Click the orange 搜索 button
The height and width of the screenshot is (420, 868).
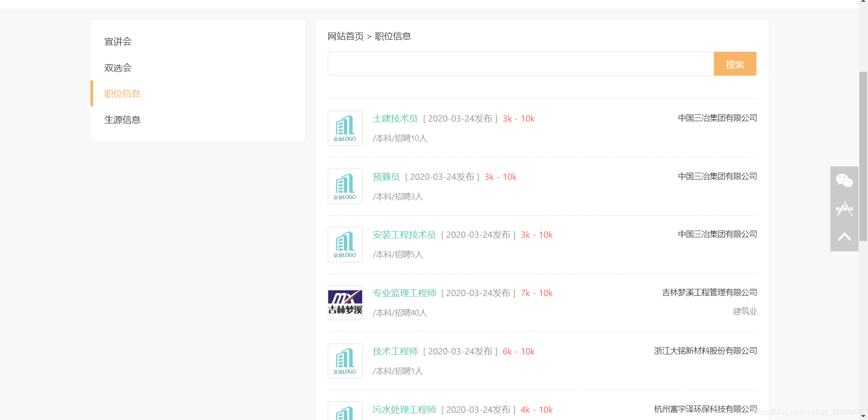[735, 64]
